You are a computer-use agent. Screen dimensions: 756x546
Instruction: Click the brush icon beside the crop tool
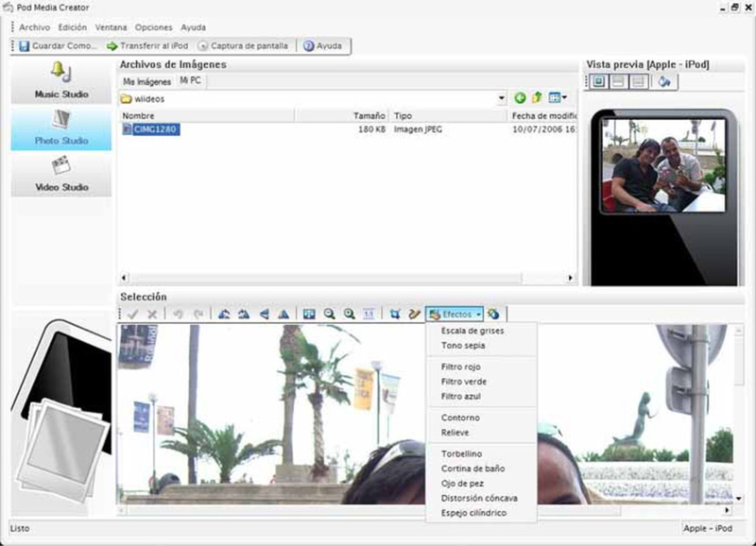coord(414,315)
